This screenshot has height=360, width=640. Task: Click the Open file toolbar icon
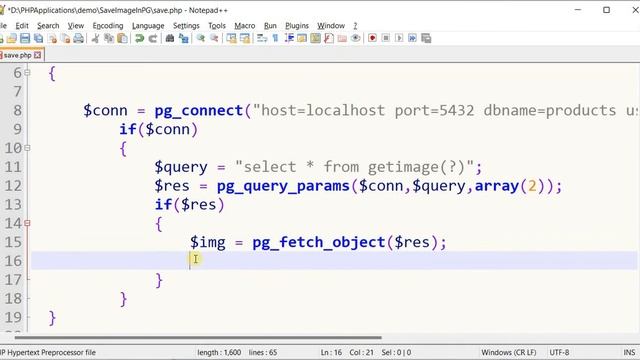click(12, 38)
